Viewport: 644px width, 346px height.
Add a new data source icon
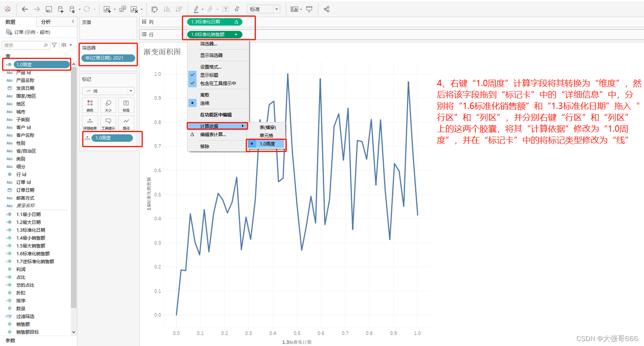61,9
